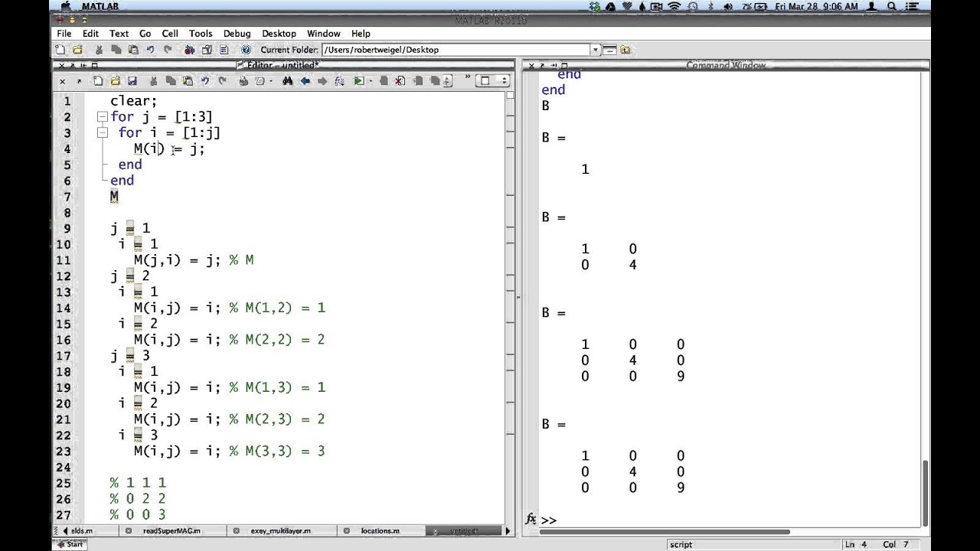This screenshot has height=551, width=980.
Task: Show more Editor toolbar items via chevron
Action: pyautogui.click(x=467, y=76)
